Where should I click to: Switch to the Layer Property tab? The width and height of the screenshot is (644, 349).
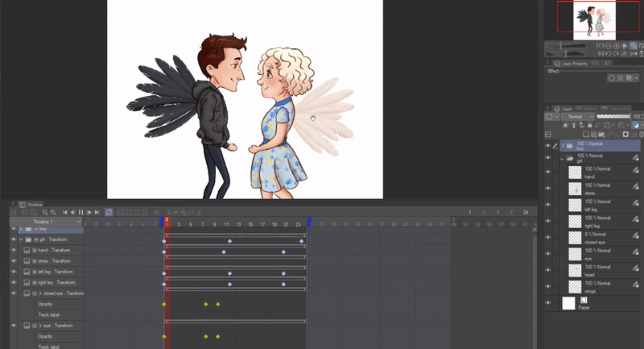coord(572,63)
